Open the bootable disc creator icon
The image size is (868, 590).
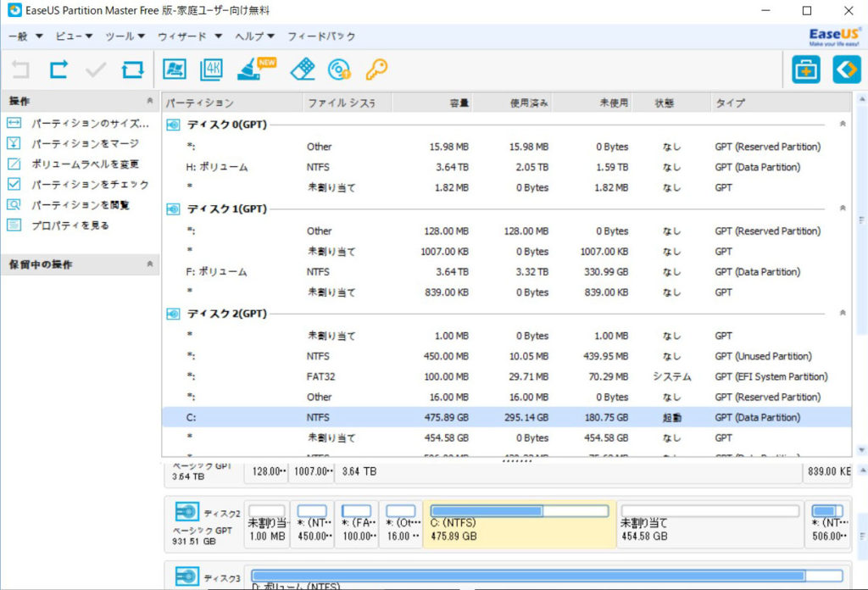tap(339, 70)
